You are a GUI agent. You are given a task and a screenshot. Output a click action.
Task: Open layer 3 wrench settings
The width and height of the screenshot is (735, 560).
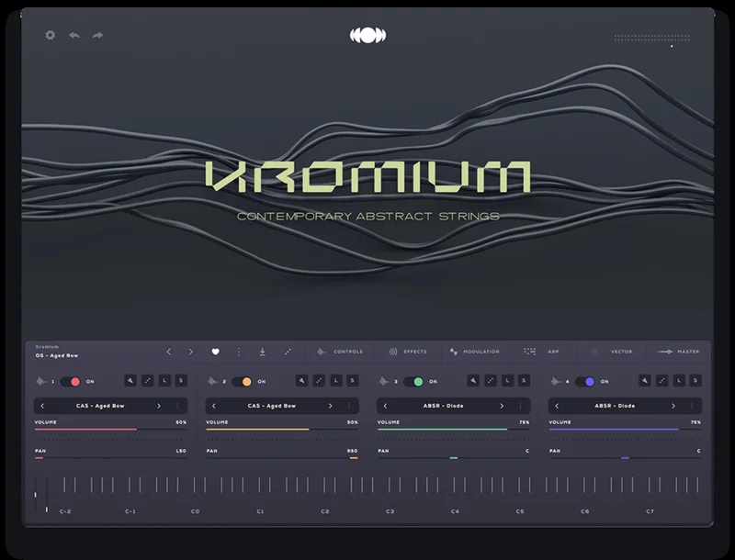[x=473, y=381]
